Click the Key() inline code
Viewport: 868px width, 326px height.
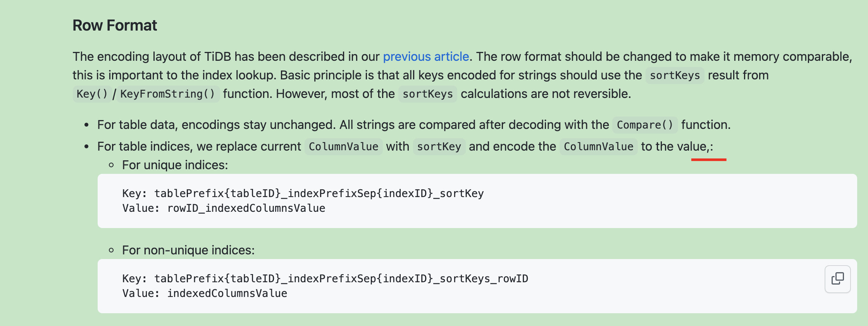tap(92, 94)
